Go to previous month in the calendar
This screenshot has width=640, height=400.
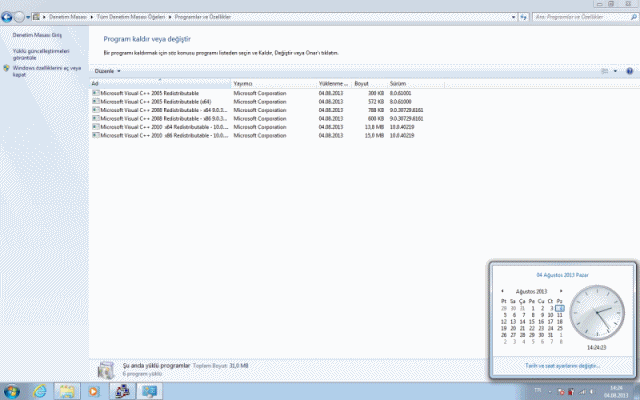(502, 291)
